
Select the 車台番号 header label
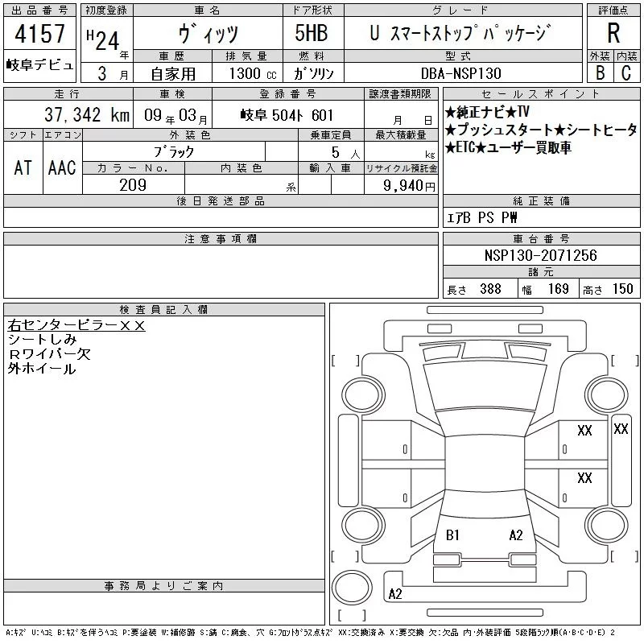541,238
